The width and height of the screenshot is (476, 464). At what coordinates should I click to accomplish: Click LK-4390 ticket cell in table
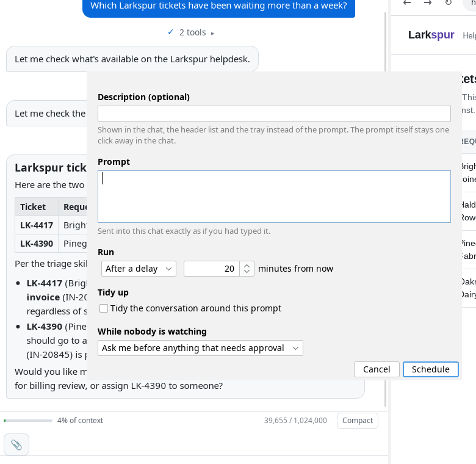click(x=37, y=244)
